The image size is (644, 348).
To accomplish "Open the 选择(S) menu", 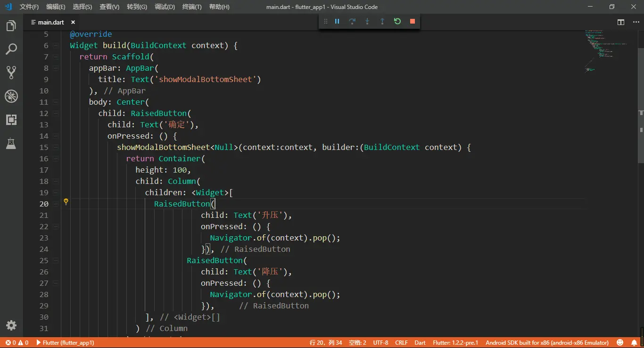I will coord(83,7).
